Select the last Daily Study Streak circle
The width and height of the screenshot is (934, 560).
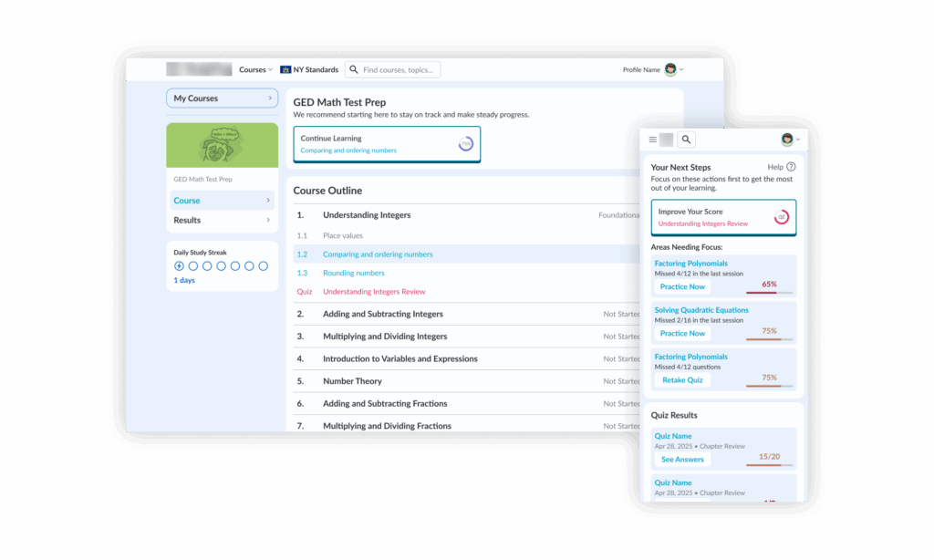pos(264,266)
